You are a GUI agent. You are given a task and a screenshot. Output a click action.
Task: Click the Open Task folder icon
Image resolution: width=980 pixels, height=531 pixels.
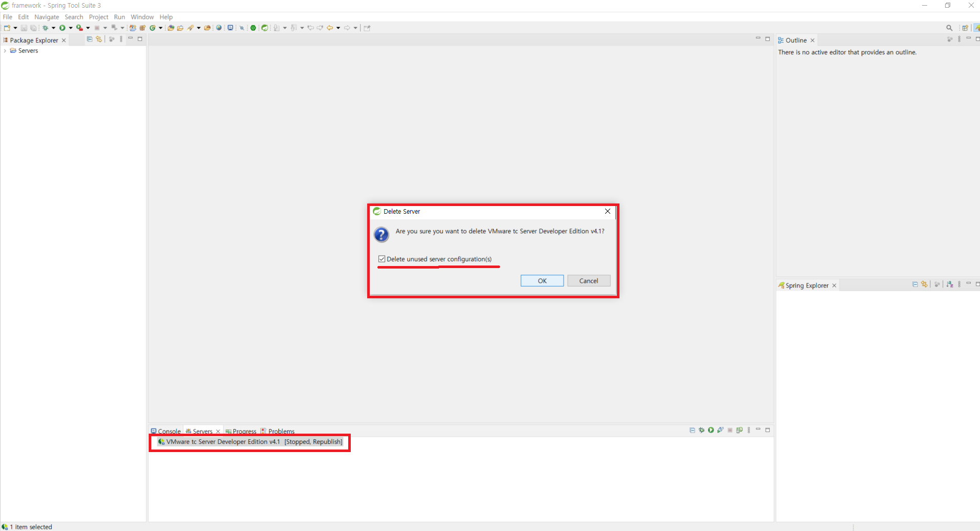click(x=180, y=28)
